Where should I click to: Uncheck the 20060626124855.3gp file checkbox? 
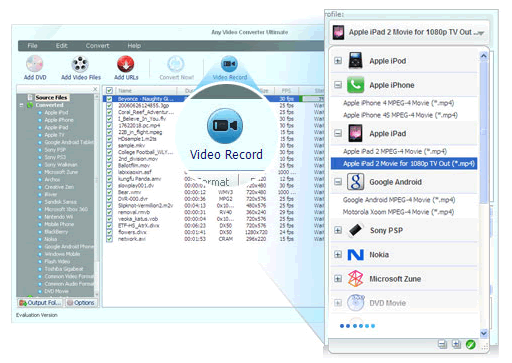point(109,106)
